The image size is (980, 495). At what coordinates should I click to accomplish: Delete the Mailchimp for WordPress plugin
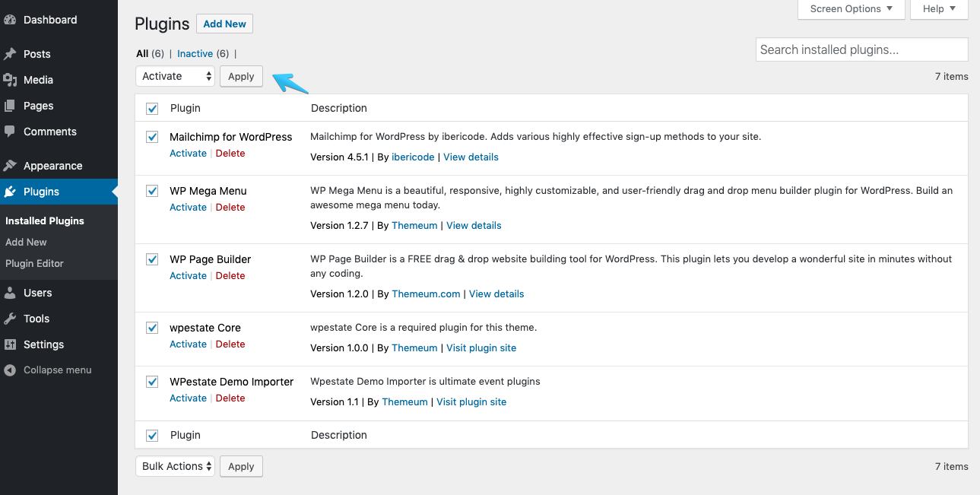pos(230,154)
